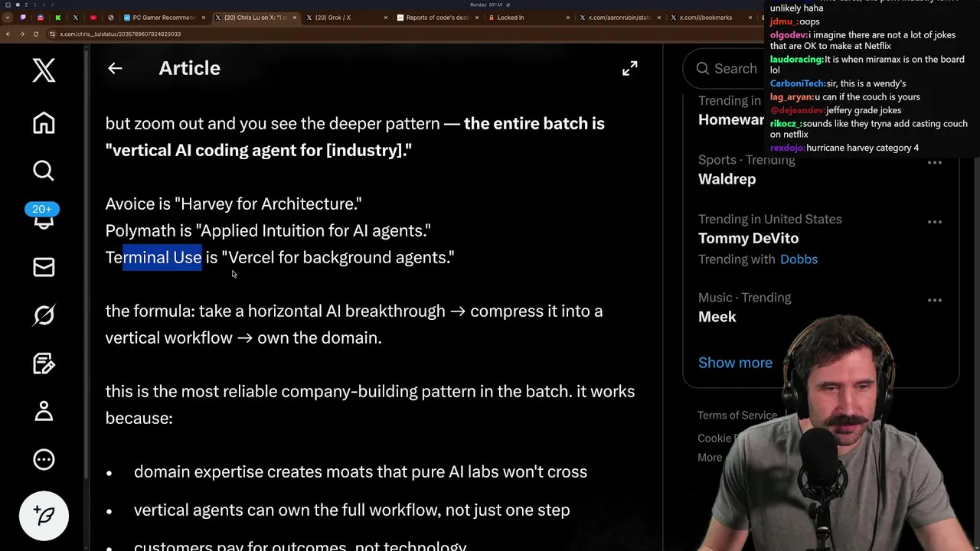Open the pinned X tab
Viewport: 980px width, 551px height.
(x=76, y=17)
